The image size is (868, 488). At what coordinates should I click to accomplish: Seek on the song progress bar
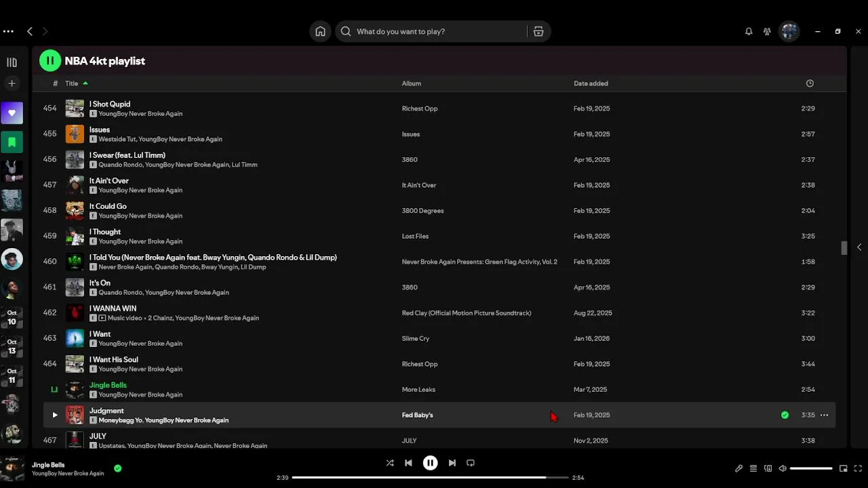click(430, 477)
